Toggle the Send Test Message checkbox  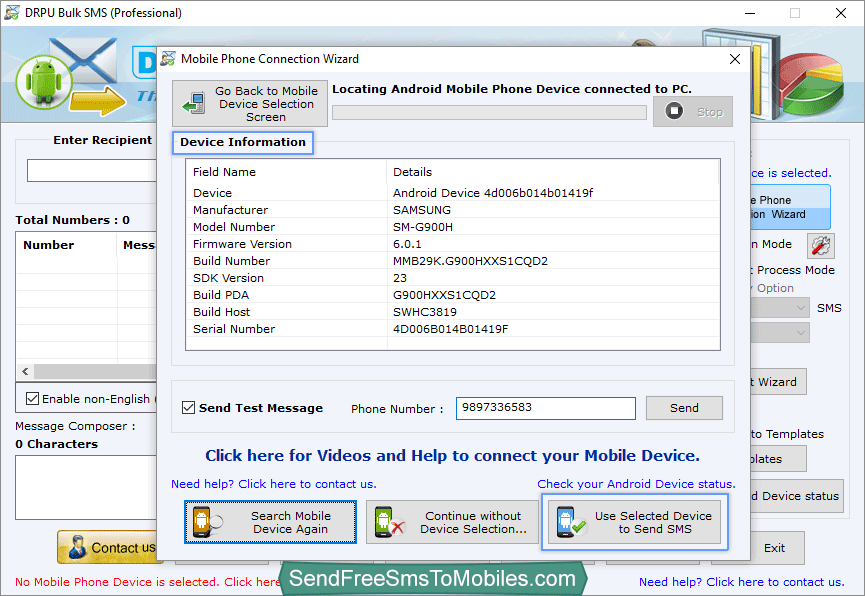(188, 408)
